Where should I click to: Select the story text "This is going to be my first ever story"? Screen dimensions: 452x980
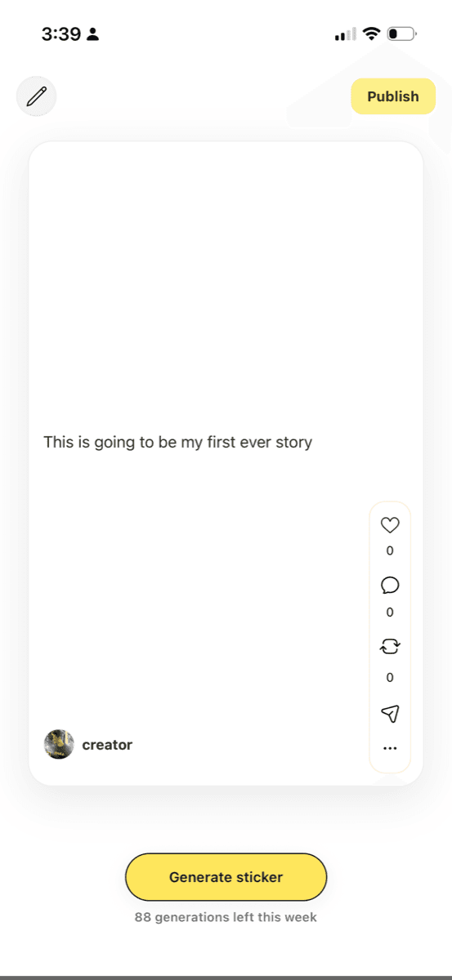(178, 443)
